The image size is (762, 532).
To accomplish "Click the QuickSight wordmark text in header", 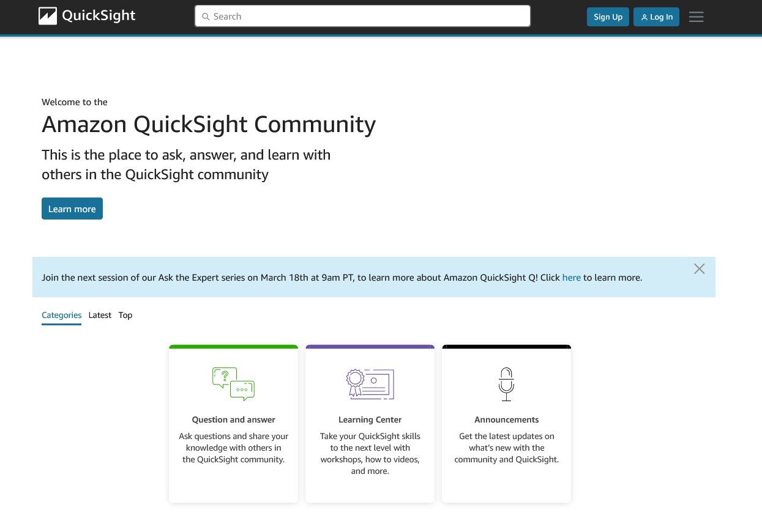I will tap(99, 17).
